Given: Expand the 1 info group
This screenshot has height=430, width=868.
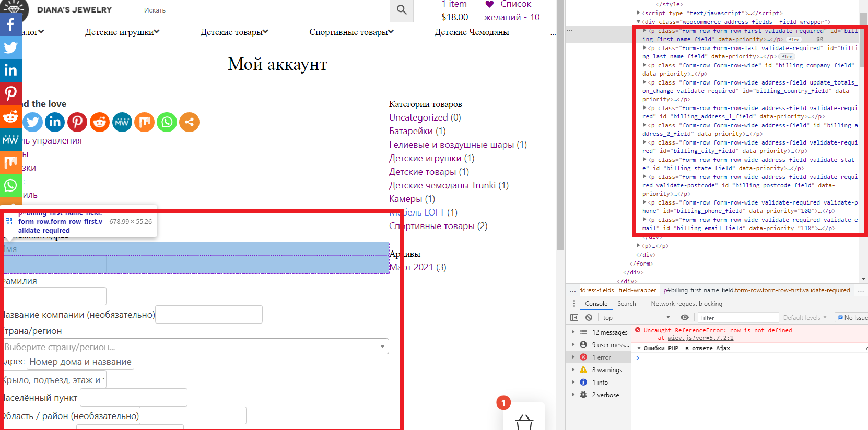Looking at the screenshot, I should [600, 383].
